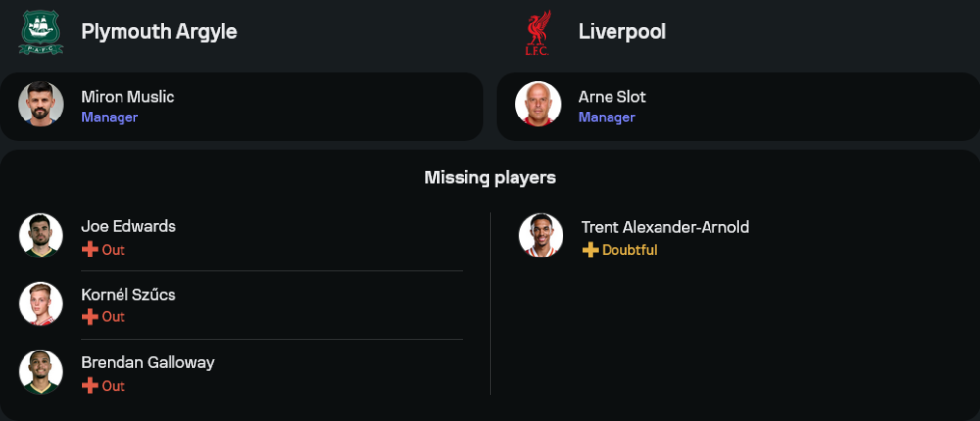Open Brendan Galloway player name

(x=147, y=362)
